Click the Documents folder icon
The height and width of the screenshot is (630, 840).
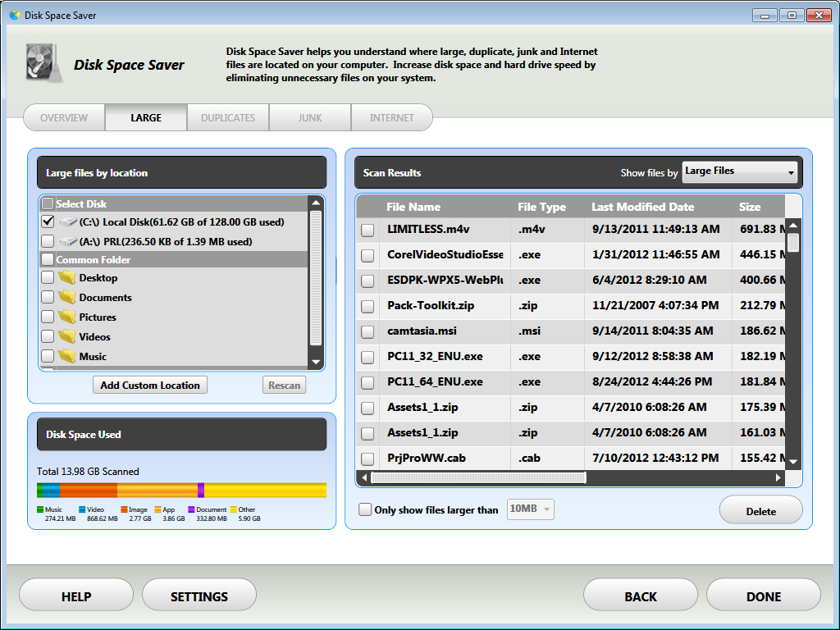point(66,298)
